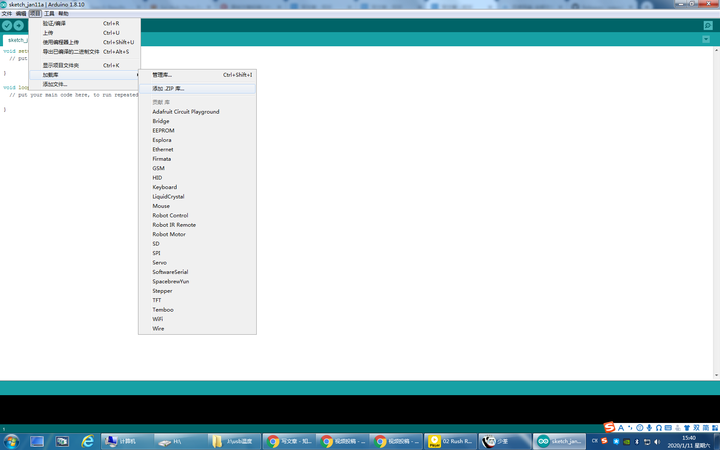The image size is (720, 450).
Task: Select 添加 .ZIP 库... entry
Action: click(197, 89)
